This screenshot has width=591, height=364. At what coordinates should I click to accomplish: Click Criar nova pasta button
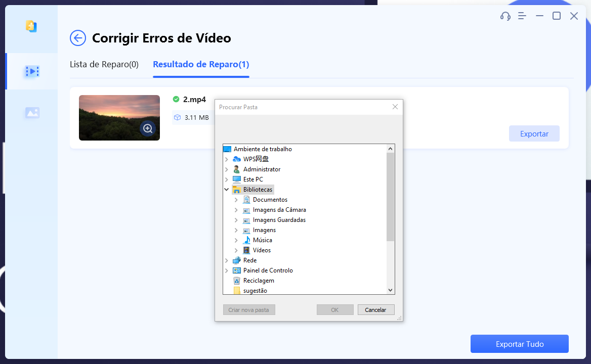(249, 310)
